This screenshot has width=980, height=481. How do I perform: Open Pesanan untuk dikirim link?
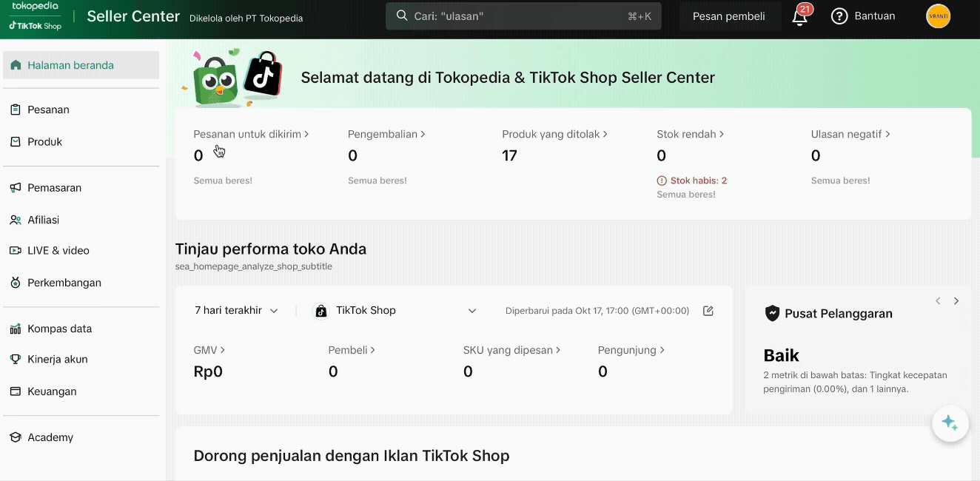coord(251,134)
